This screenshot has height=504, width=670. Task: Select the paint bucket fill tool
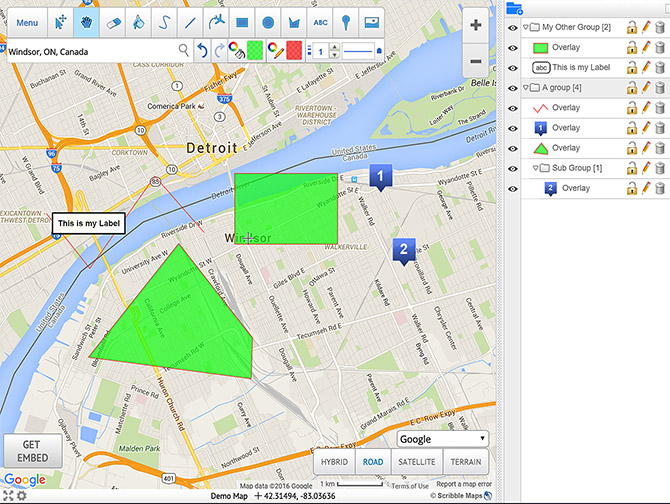[x=138, y=22]
